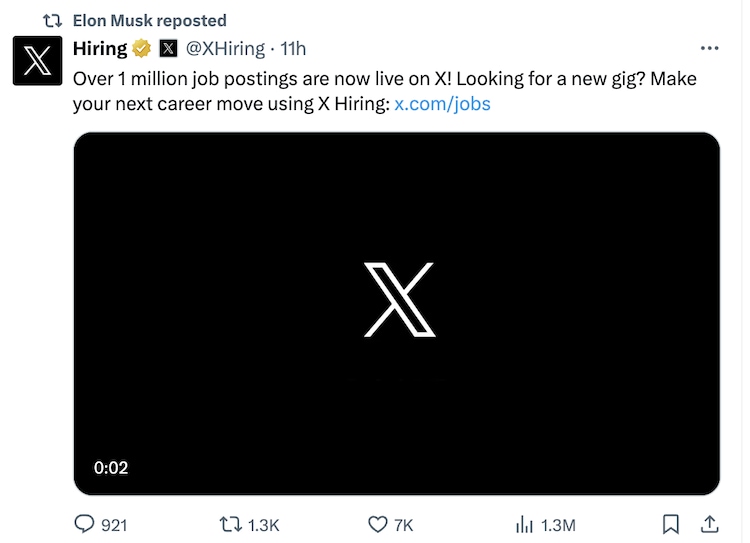Click the "Hiring" display name
Screen dimensions: 750x543
point(100,48)
